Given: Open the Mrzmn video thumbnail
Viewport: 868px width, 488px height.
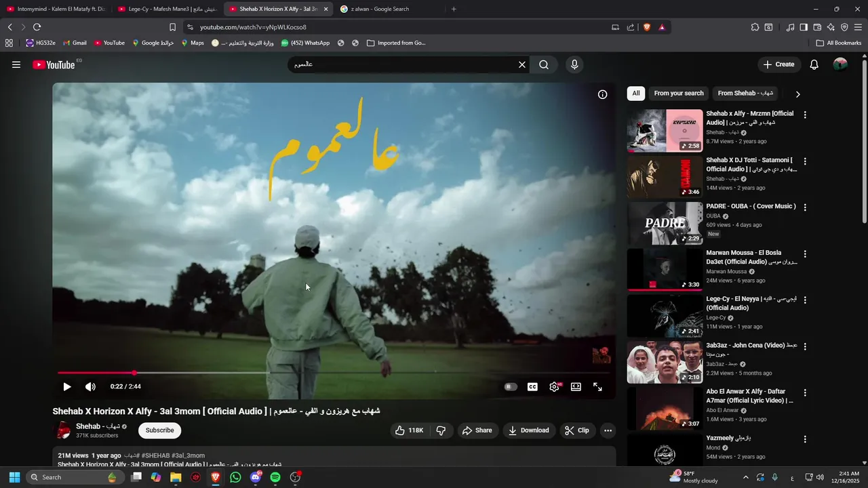Looking at the screenshot, I should coord(665,131).
